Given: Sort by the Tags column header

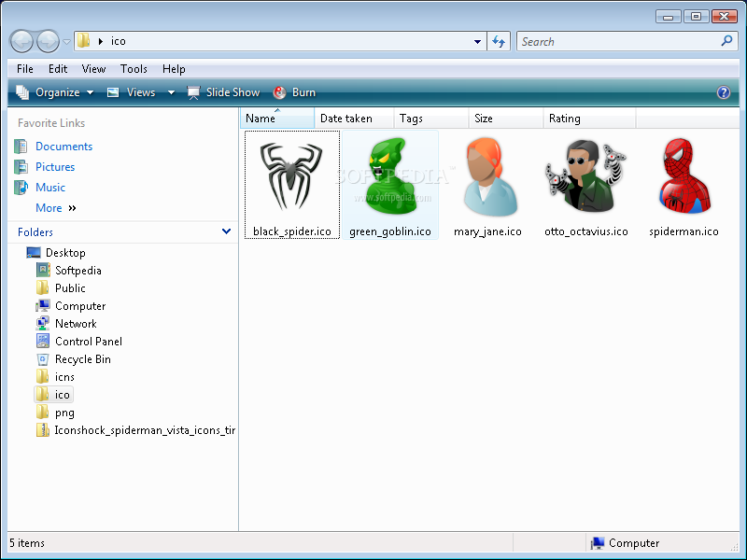Looking at the screenshot, I should (x=431, y=119).
